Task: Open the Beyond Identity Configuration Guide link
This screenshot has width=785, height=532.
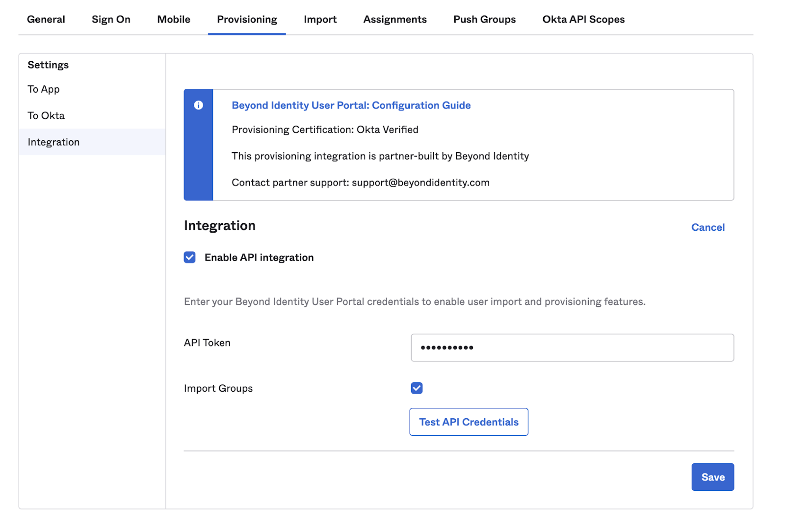Action: pos(351,106)
